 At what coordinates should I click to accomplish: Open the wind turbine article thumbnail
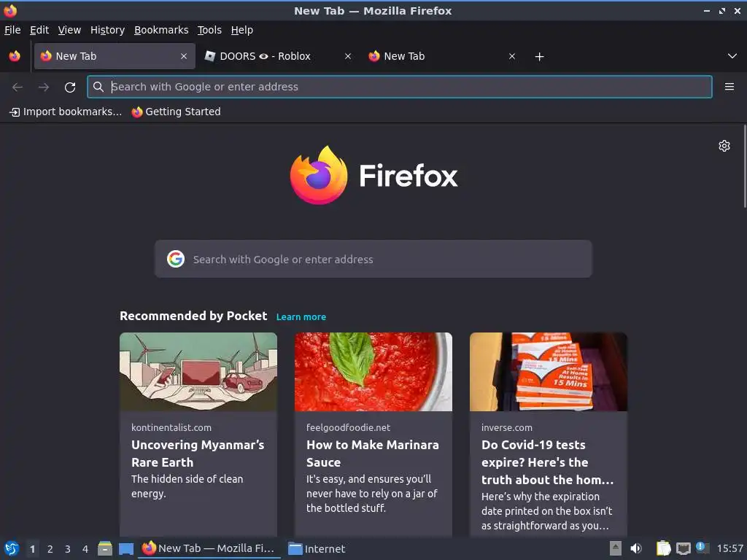pyautogui.click(x=198, y=372)
